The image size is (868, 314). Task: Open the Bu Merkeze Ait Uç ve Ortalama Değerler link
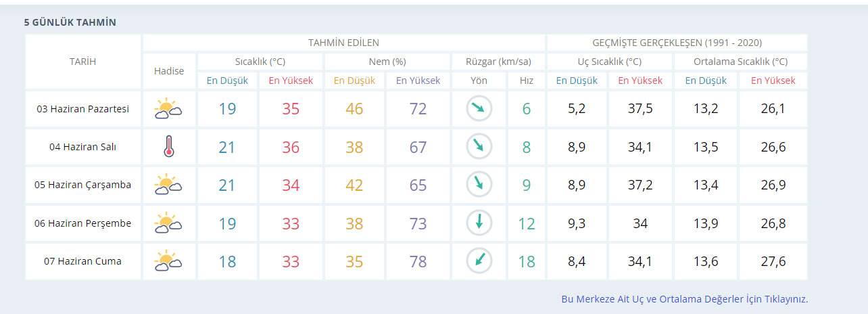684,299
